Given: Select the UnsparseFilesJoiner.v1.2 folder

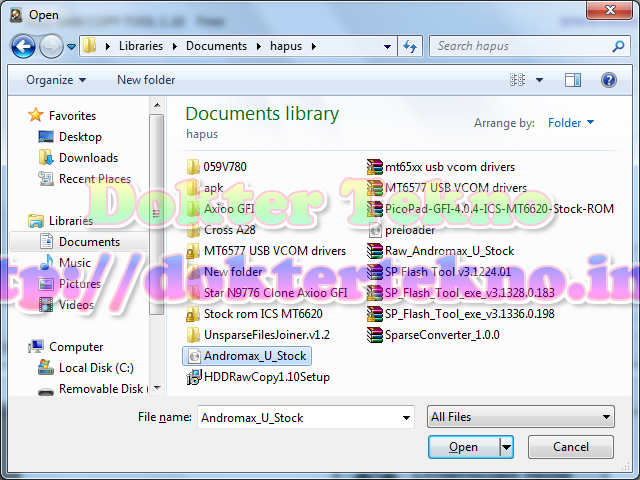Looking at the screenshot, I should pos(258,335).
